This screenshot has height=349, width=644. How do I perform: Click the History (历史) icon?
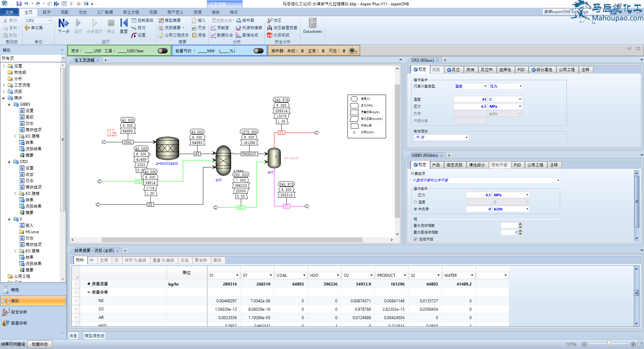pos(199,28)
